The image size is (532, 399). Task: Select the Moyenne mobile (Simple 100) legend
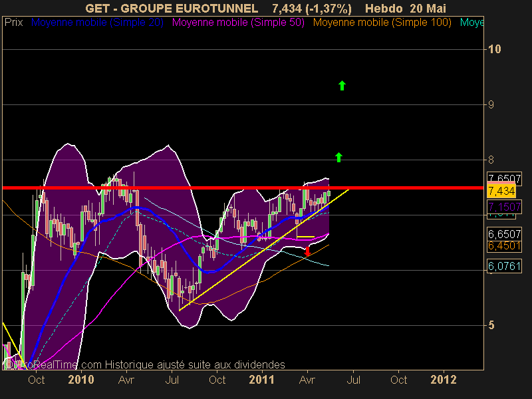tap(382, 23)
